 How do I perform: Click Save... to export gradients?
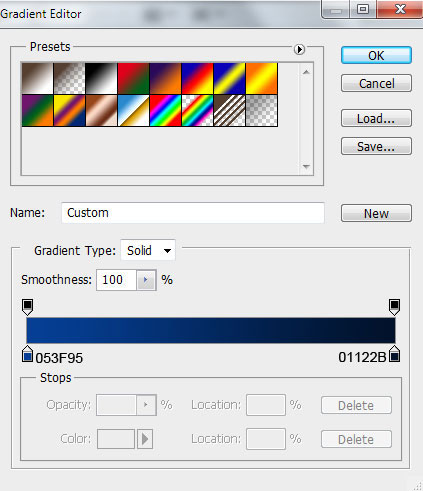point(376,146)
